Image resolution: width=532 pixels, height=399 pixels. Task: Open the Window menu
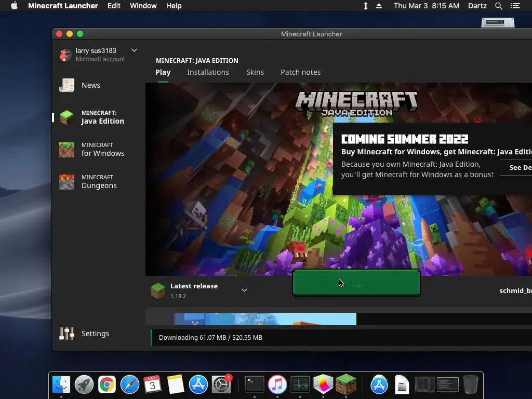[143, 6]
